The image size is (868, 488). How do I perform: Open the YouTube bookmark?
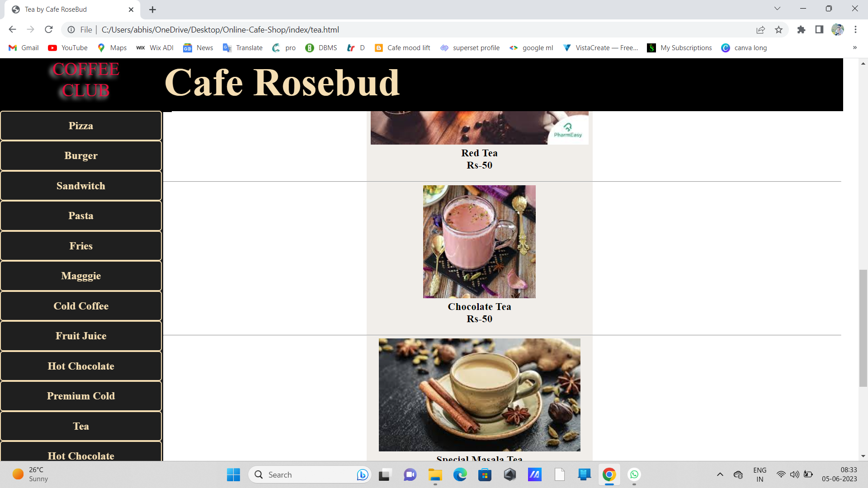point(67,47)
